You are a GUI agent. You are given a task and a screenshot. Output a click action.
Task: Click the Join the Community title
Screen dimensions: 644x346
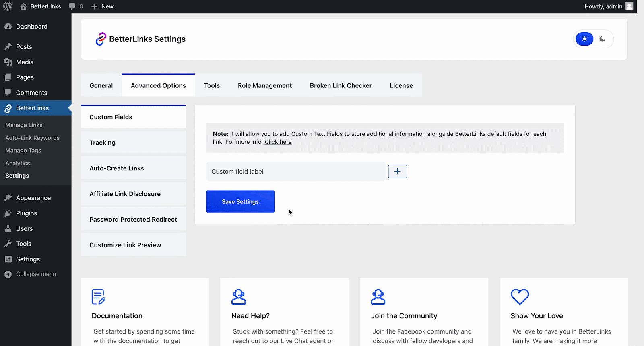click(x=404, y=316)
